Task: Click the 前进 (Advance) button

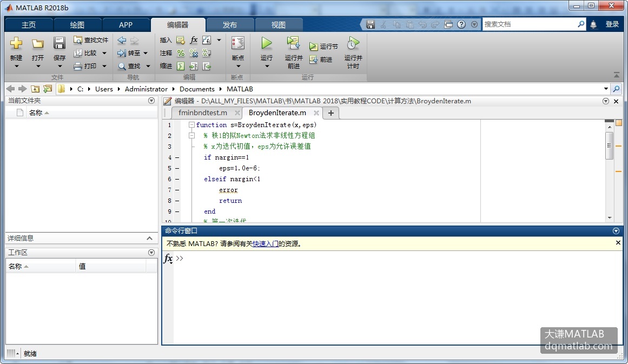Action: [x=321, y=59]
